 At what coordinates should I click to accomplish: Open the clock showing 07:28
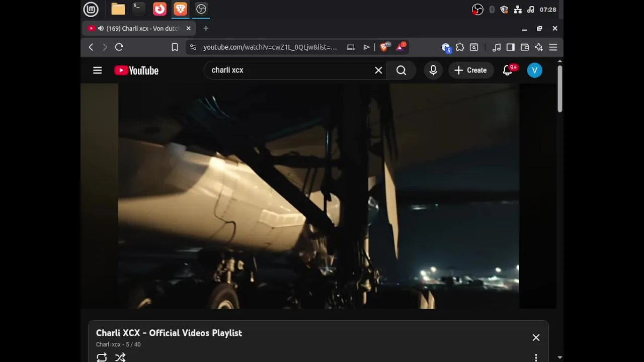(x=548, y=10)
